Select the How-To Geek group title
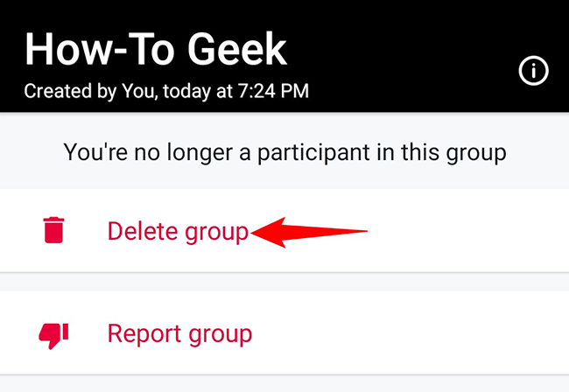569x392 pixels. tap(155, 48)
